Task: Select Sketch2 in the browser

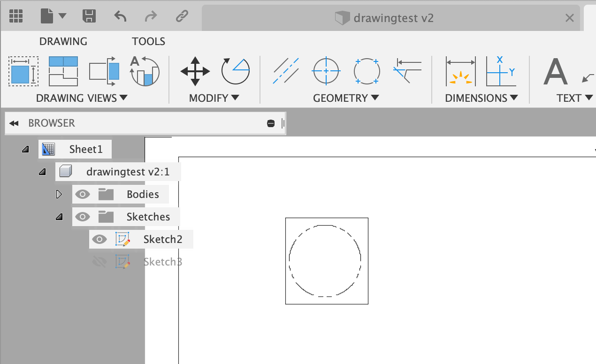Action: pos(163,239)
